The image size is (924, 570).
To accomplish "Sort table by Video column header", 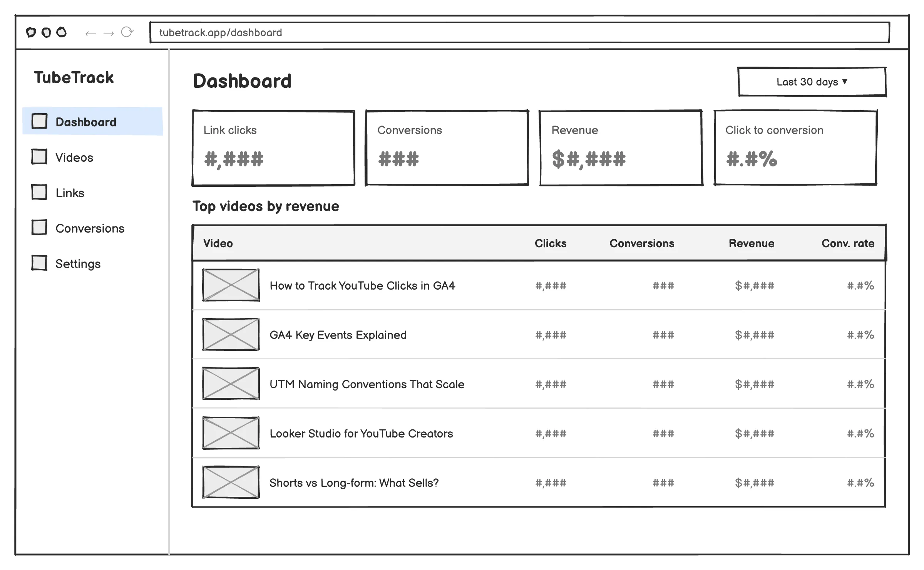I will tap(218, 243).
